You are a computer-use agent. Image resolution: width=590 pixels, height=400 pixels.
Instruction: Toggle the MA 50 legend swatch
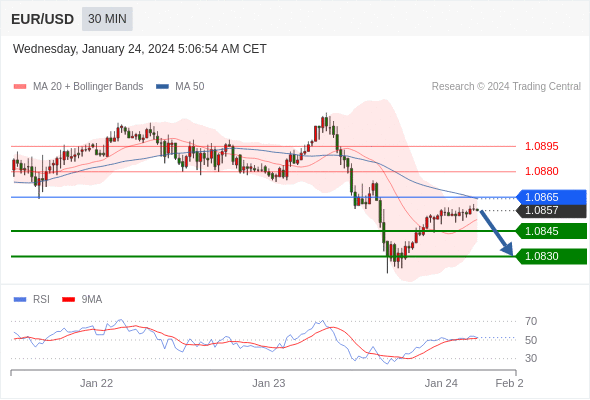162,87
